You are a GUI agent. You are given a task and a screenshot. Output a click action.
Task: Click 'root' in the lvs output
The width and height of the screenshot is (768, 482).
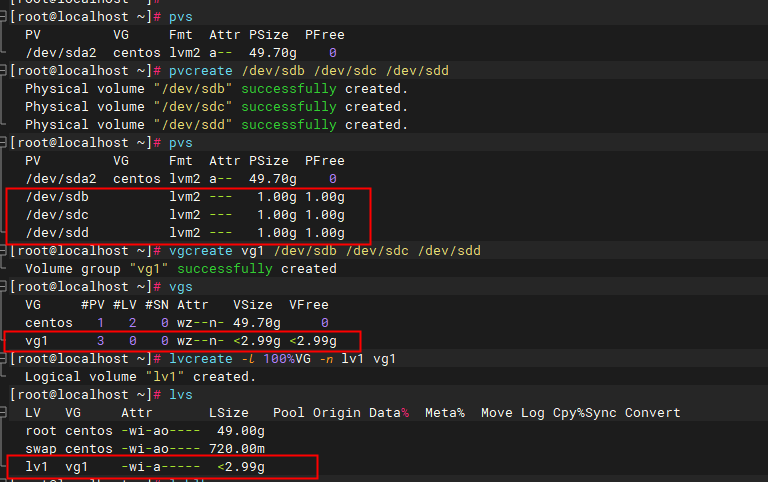click(41, 431)
